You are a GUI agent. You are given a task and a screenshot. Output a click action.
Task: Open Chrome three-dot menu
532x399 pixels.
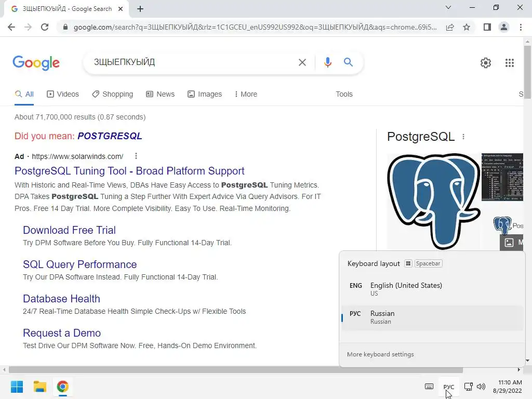[521, 27]
